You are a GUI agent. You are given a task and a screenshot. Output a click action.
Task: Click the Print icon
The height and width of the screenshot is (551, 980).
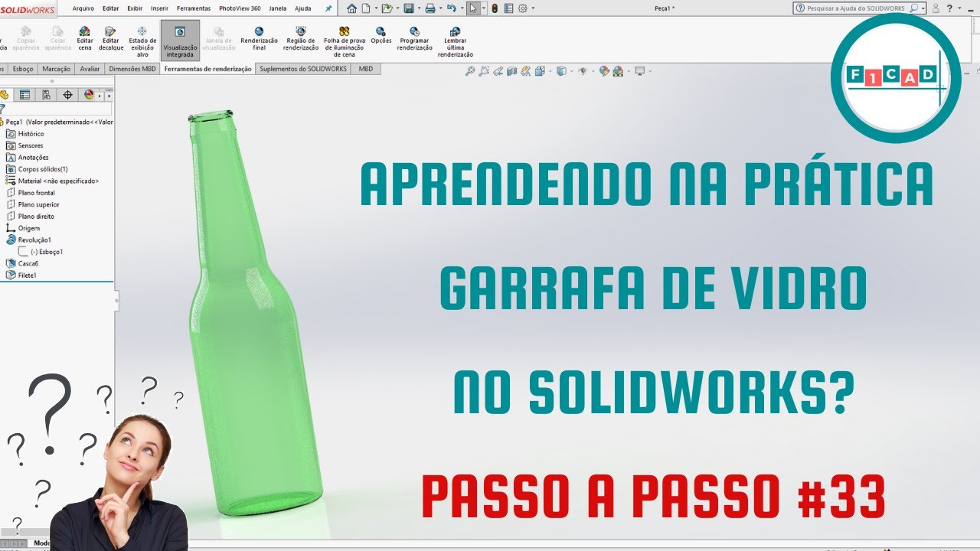pyautogui.click(x=430, y=8)
